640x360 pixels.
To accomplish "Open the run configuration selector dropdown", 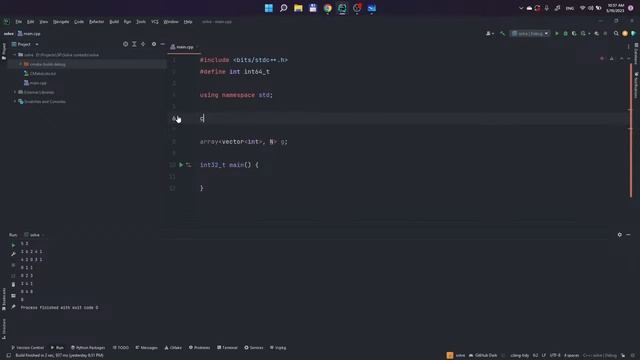I will pyautogui.click(x=530, y=33).
